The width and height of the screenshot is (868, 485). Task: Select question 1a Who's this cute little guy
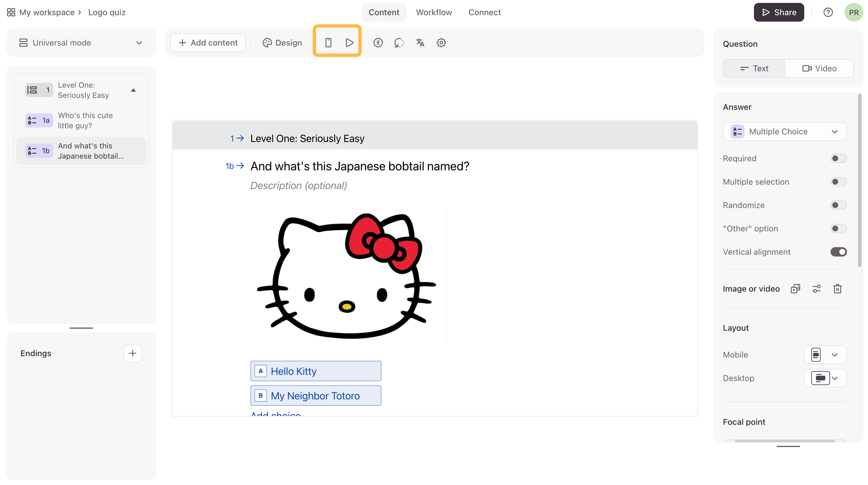coord(81,120)
